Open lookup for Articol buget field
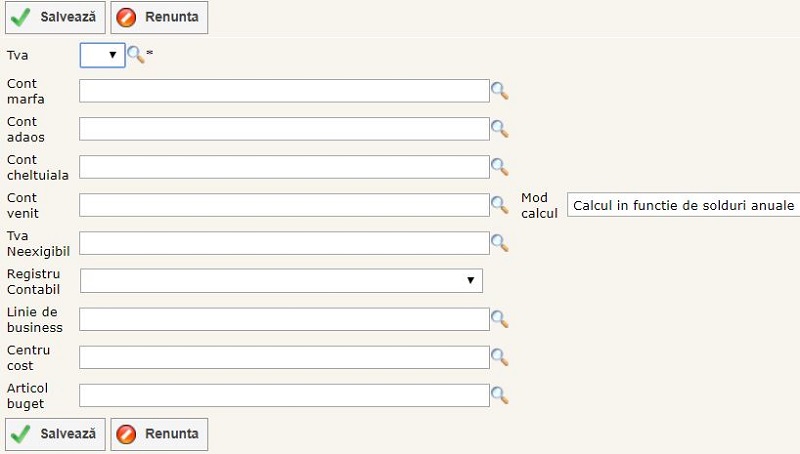 coord(499,395)
